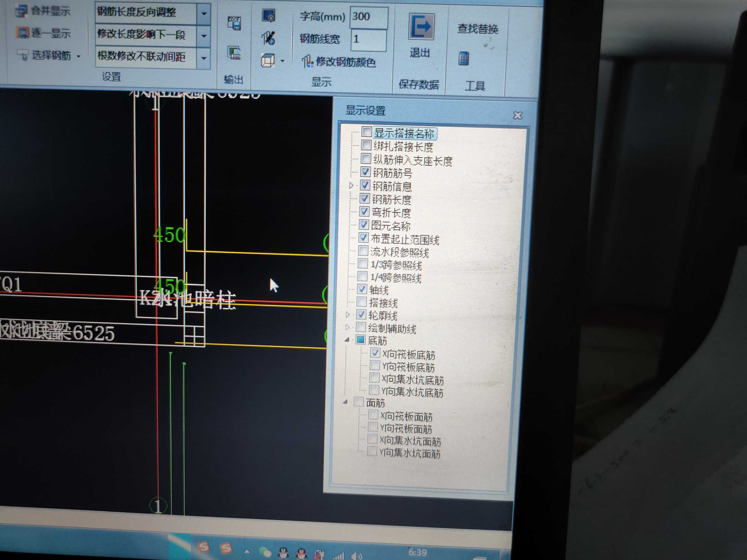
Task: Click the first Sogou input icon in taskbar
Action: click(204, 546)
